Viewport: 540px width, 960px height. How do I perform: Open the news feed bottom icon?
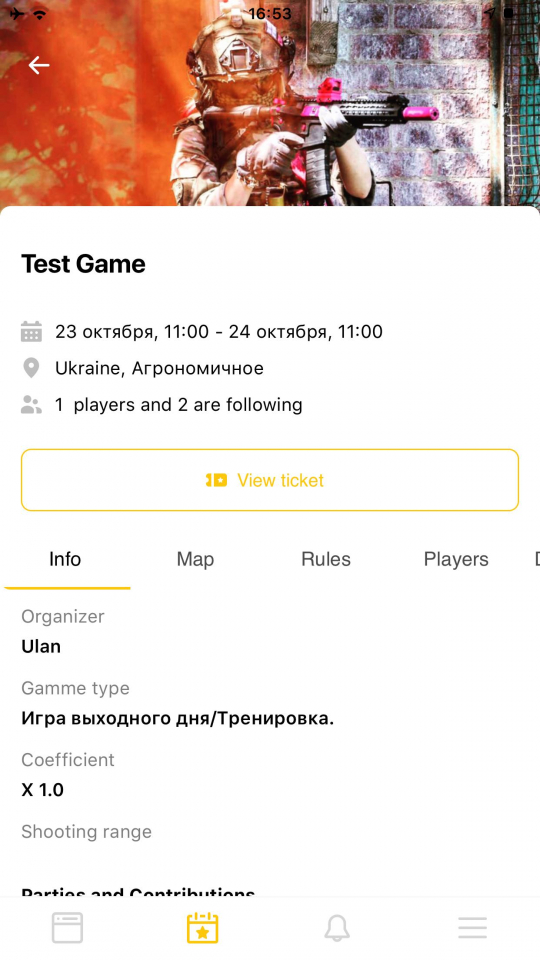click(x=67, y=928)
